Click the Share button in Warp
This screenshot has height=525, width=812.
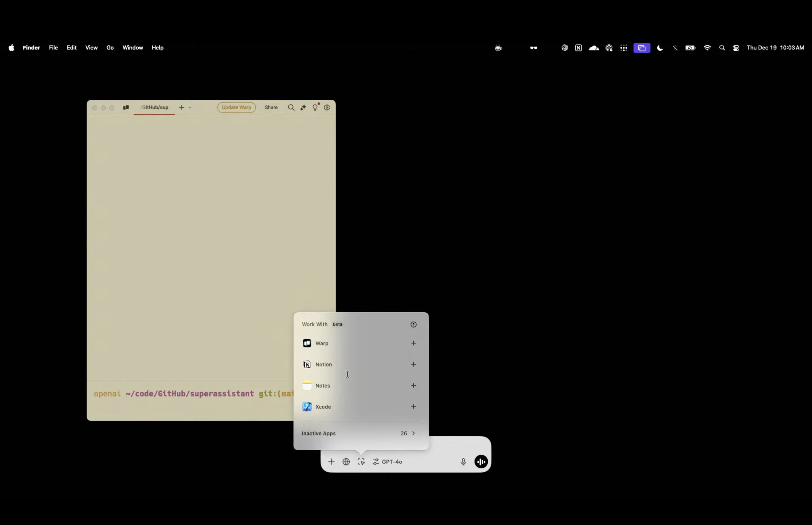click(x=271, y=108)
